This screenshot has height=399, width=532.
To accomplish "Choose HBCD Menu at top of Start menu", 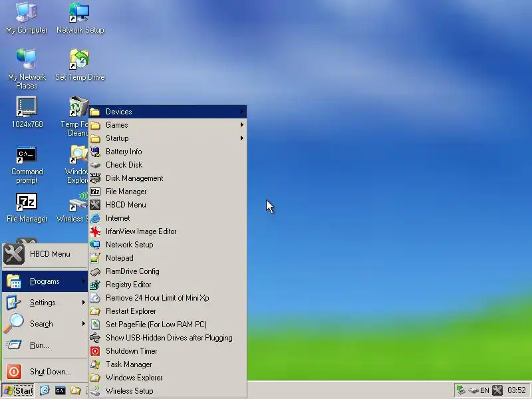I will [45, 254].
